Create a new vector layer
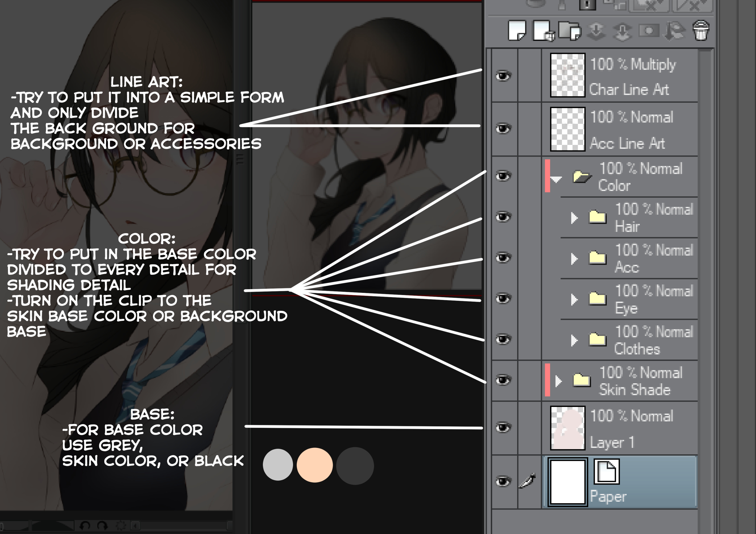Viewport: 756px width, 534px height. 543,31
